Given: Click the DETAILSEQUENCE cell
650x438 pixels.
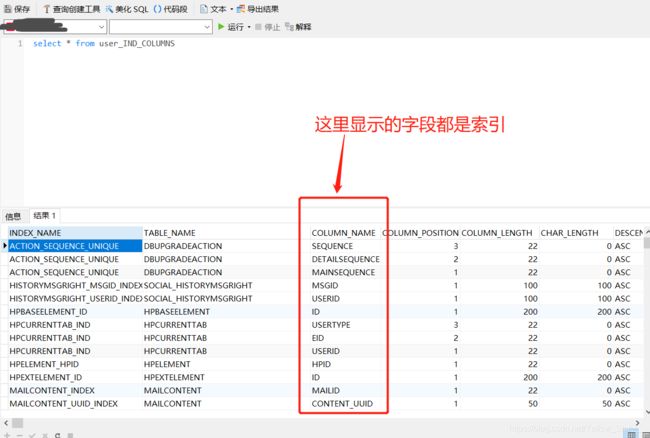Looking at the screenshot, I should click(346, 259).
